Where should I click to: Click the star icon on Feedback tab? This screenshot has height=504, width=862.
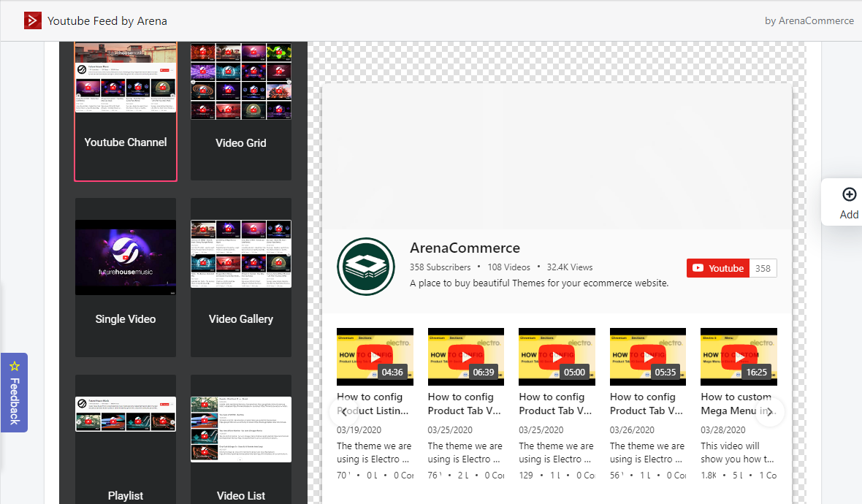point(15,366)
